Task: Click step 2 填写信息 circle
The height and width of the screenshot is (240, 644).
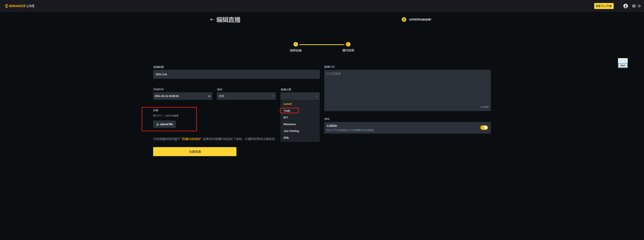Action: 348,44
